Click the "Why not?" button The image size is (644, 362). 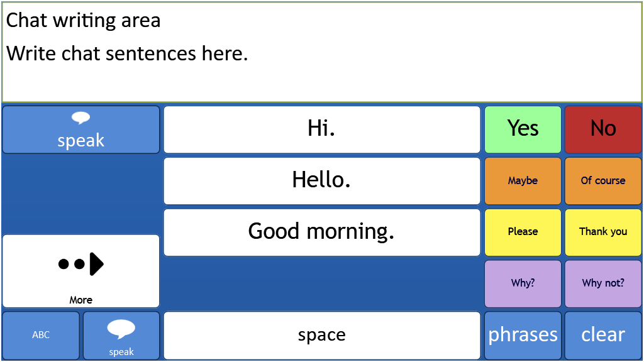pyautogui.click(x=603, y=284)
